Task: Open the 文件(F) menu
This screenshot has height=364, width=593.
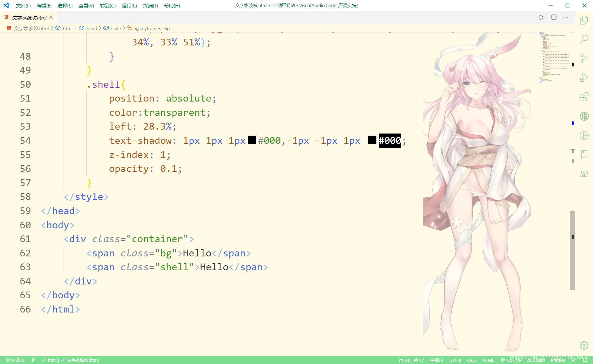Action: tap(23, 6)
